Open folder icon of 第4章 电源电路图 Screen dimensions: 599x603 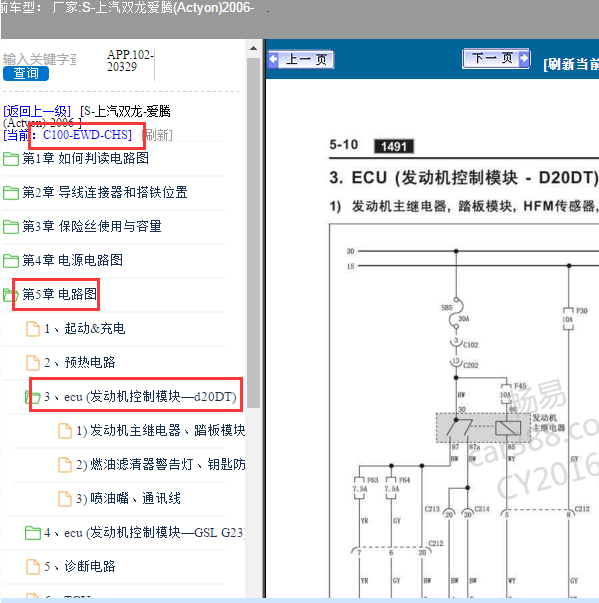(x=11, y=260)
